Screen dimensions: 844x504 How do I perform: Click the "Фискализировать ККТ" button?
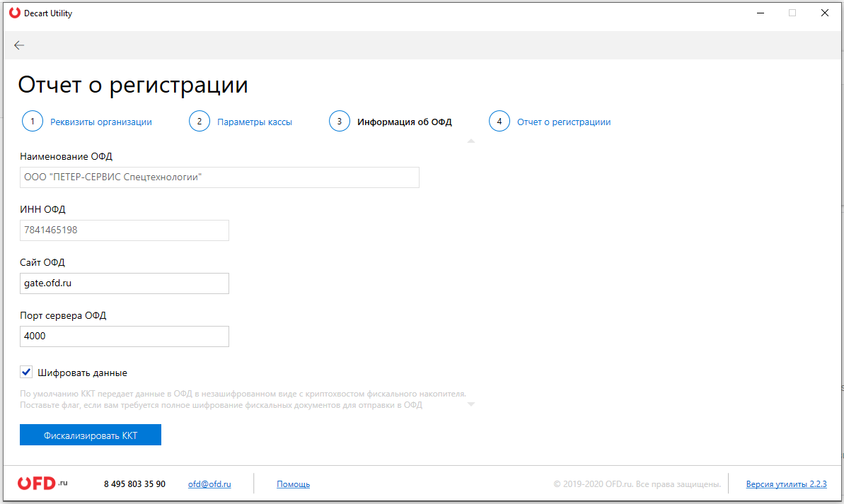(91, 435)
